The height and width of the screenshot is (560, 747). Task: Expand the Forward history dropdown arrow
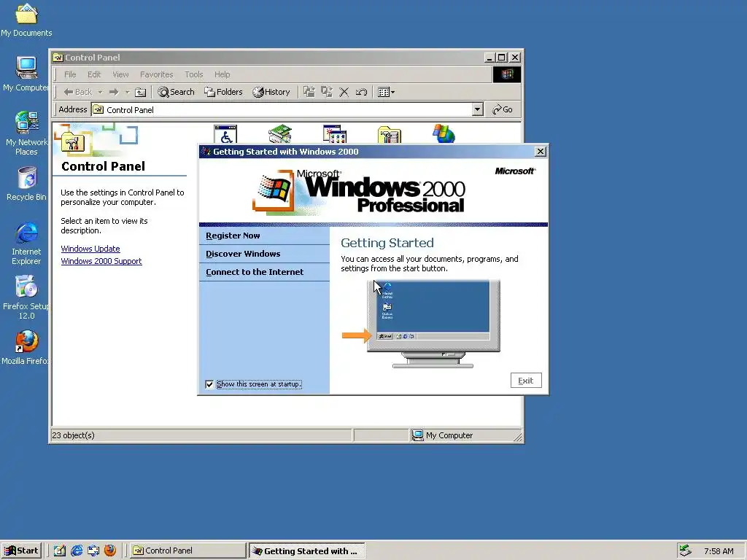click(x=127, y=92)
